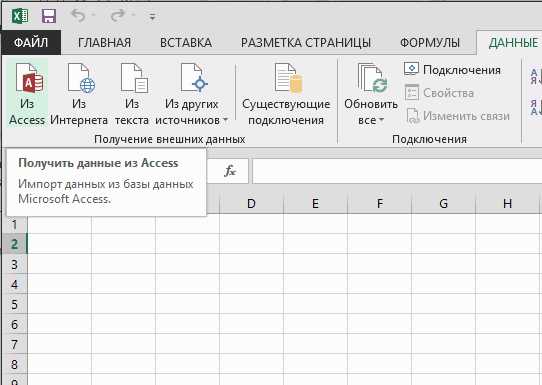Save the workbook with the floppy icon
This screenshot has height=385, width=542.
(x=49, y=16)
